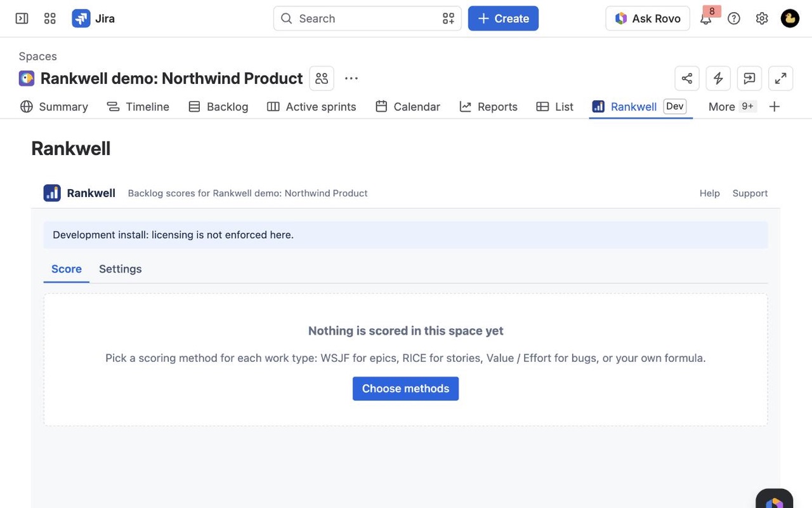The height and width of the screenshot is (508, 812).
Task: Open the space more actions ellipsis
Action: pyautogui.click(x=351, y=78)
